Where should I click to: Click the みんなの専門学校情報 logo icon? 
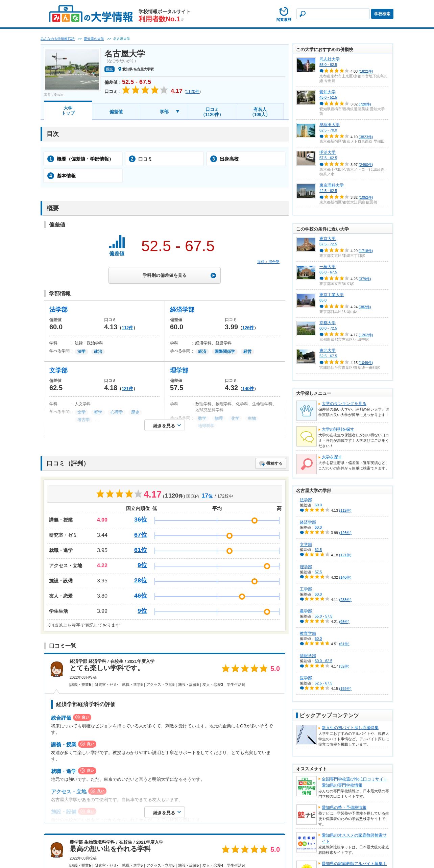pyautogui.click(x=307, y=786)
